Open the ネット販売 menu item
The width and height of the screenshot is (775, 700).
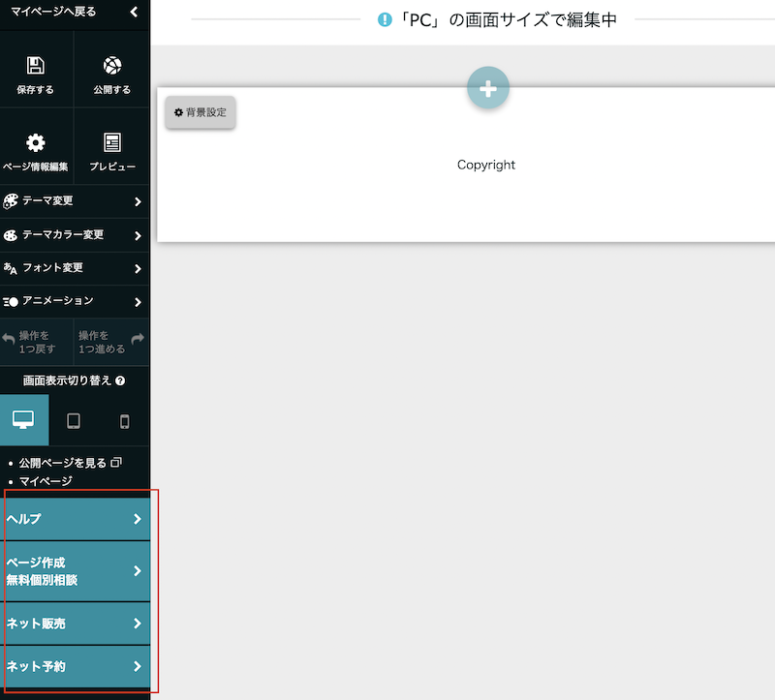click(75, 624)
